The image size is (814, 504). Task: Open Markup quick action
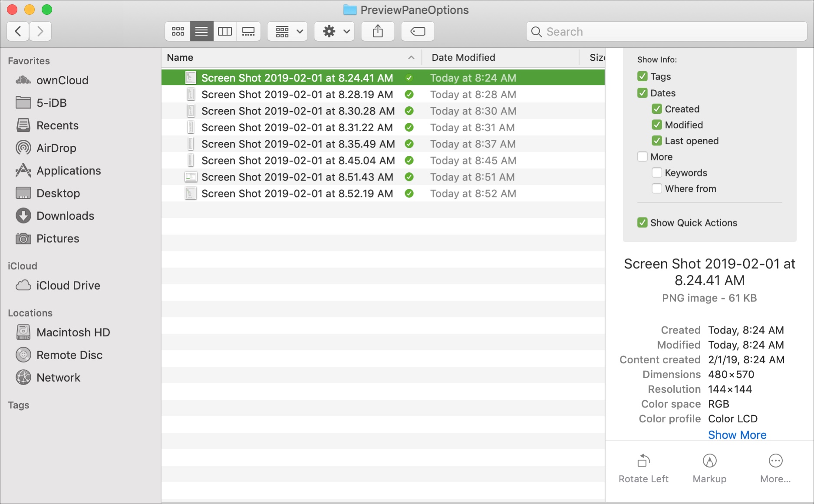tap(709, 468)
